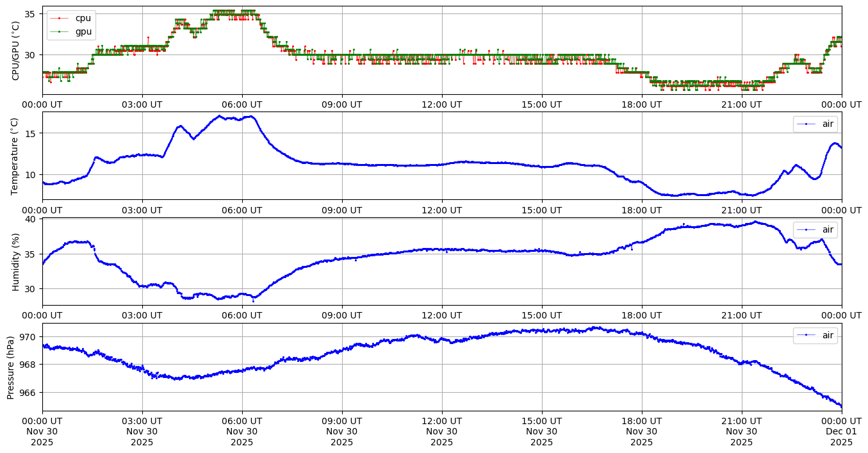The height and width of the screenshot is (453, 868).
Task: Click 12:00 UT tick under CPU/GPU chart
Action: point(441,104)
